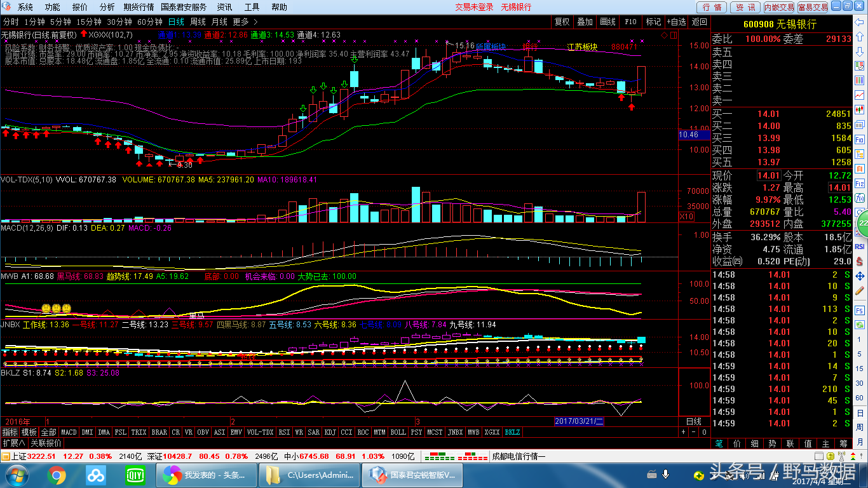Click 交易未登录 login status text
The image size is (868, 488).
[x=474, y=7]
